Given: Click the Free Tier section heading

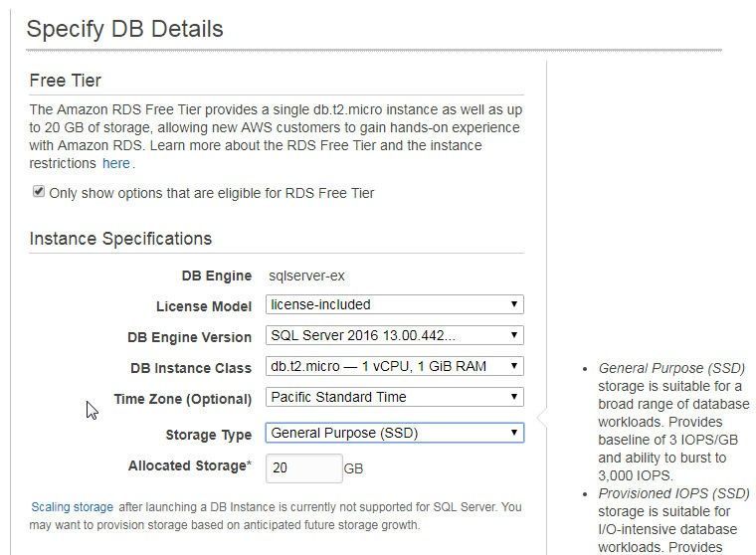Looking at the screenshot, I should tap(65, 81).
